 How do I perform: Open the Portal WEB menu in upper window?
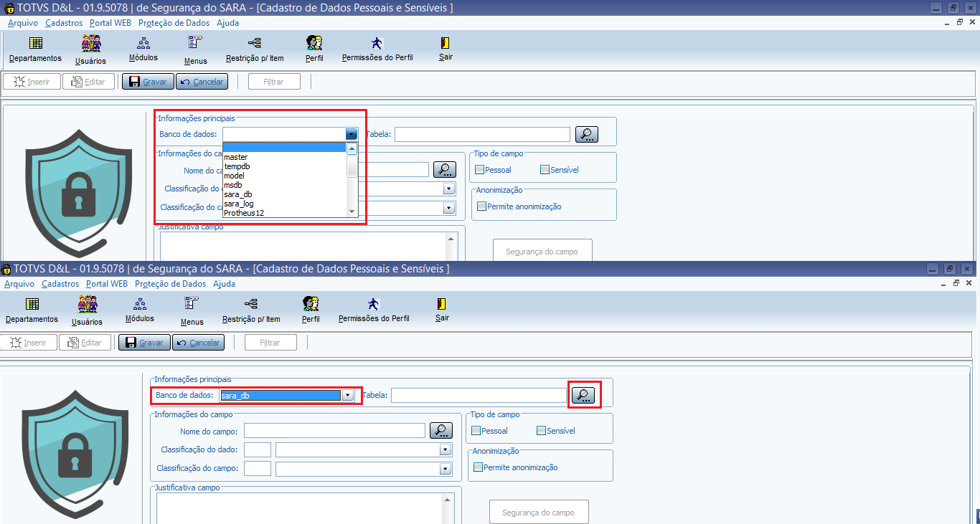click(110, 23)
